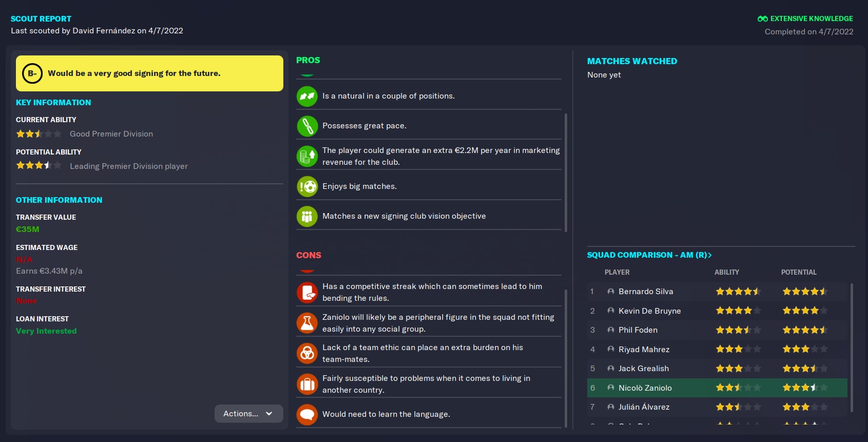Click the €35M transfer value
The image size is (868, 442).
[x=28, y=229]
